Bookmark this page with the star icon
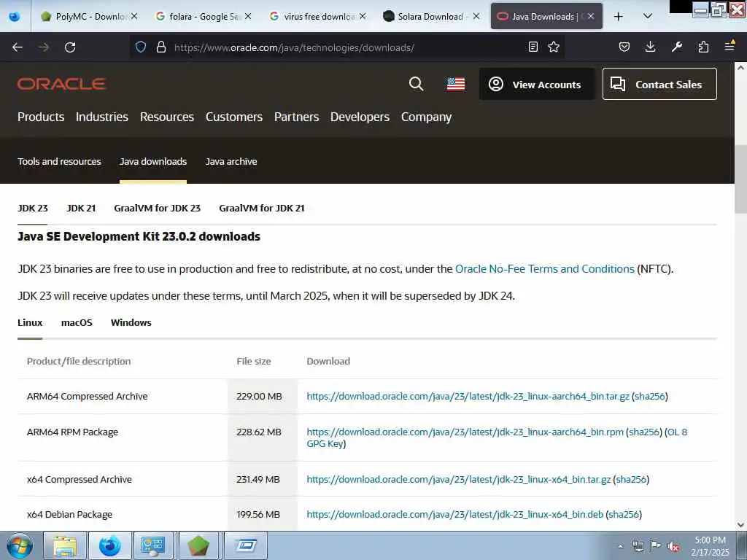This screenshot has width=747, height=560. [x=554, y=47]
